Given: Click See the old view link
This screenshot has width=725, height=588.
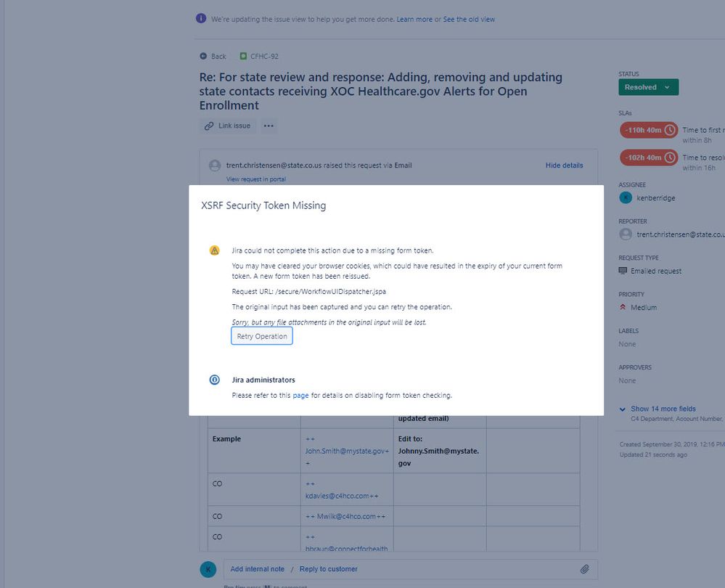Looking at the screenshot, I should point(469,20).
